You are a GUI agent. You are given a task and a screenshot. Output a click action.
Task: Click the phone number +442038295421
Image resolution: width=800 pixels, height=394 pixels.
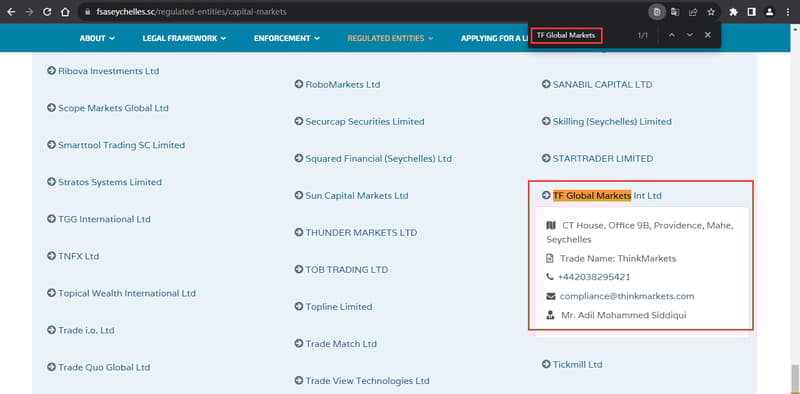(x=594, y=277)
